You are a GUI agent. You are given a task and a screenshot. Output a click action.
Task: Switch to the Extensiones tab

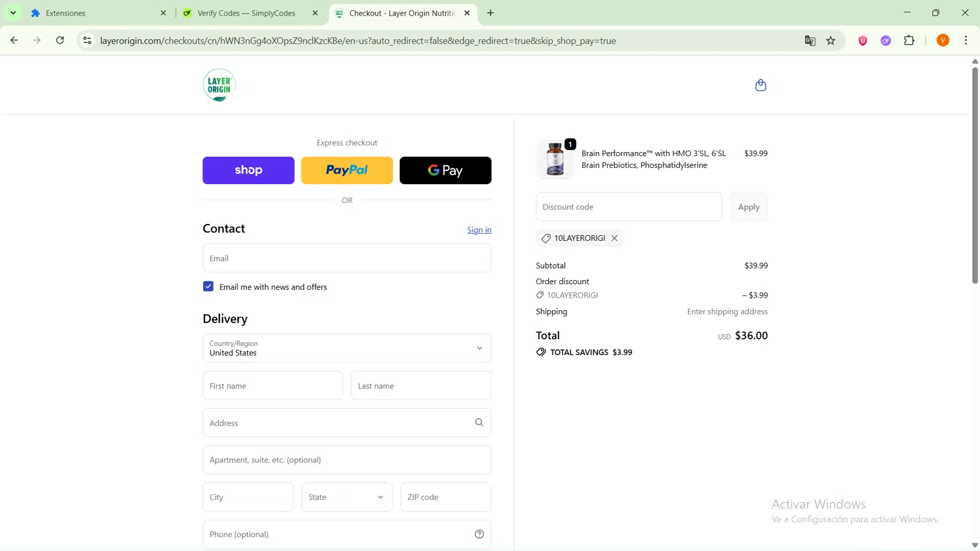point(98,13)
